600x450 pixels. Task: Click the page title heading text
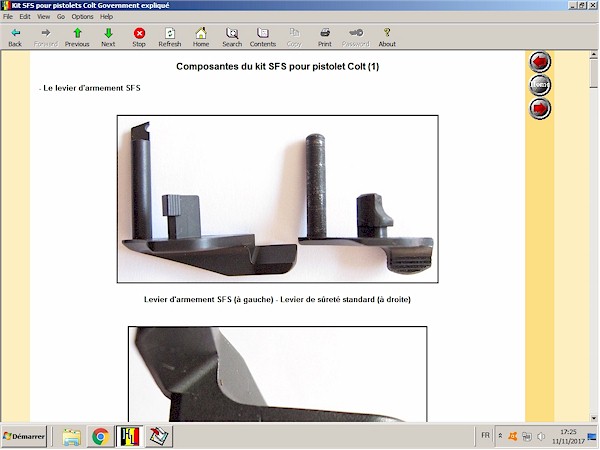coord(277,67)
